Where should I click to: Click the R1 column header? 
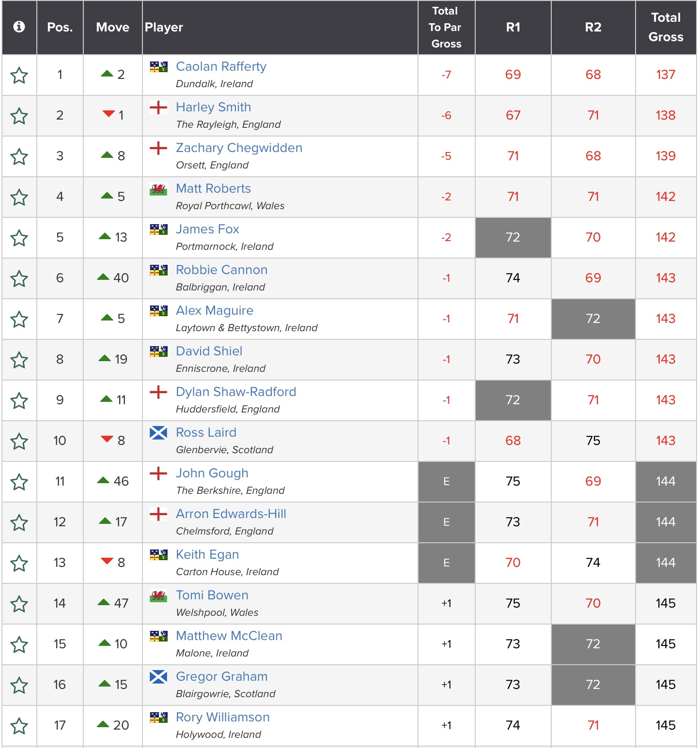pyautogui.click(x=513, y=27)
